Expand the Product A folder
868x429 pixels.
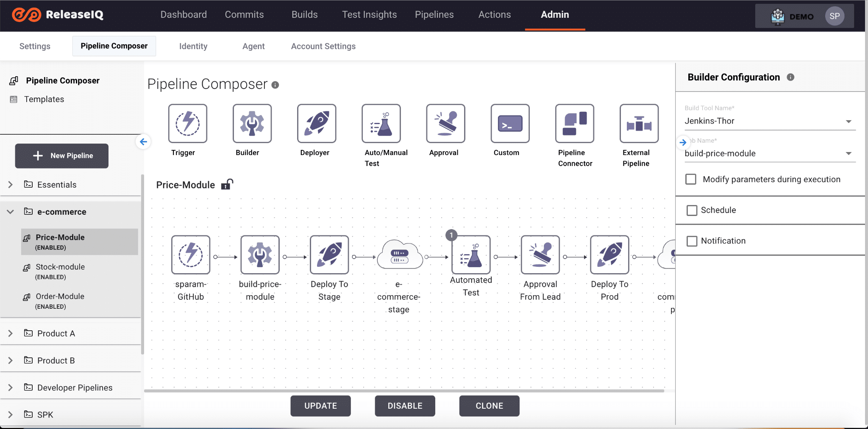point(11,333)
